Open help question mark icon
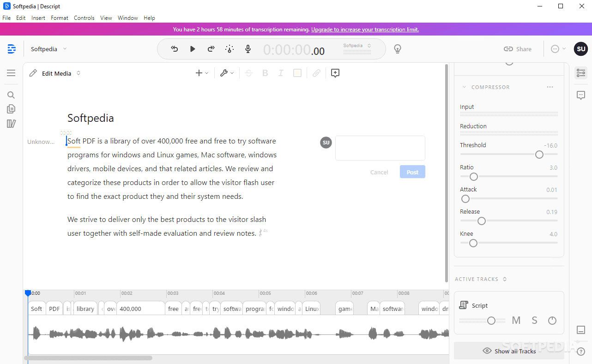This screenshot has height=364, width=592. click(x=581, y=352)
